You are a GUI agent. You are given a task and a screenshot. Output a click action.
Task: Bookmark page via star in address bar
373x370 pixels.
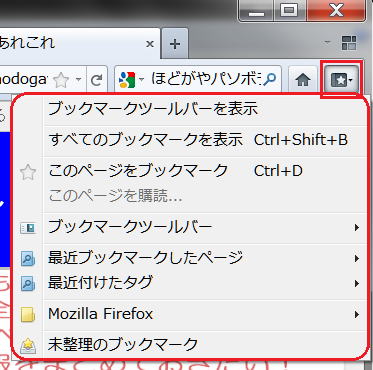[x=61, y=80]
